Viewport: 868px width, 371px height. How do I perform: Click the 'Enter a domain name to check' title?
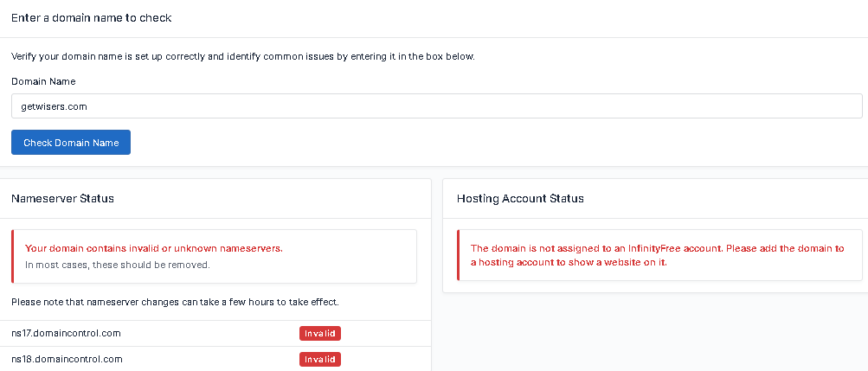pyautogui.click(x=91, y=17)
